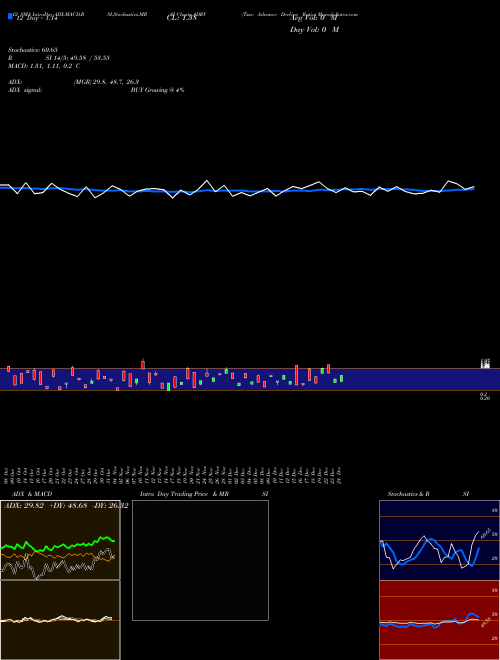This screenshot has height=660, width=500.
Task: Click the empty Intra Day Trading Price chart box
Action: click(200, 560)
